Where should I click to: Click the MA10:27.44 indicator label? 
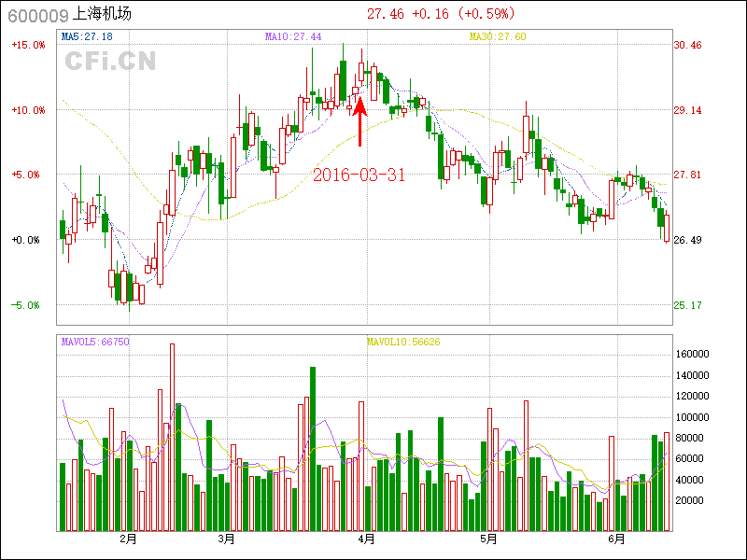(x=292, y=37)
